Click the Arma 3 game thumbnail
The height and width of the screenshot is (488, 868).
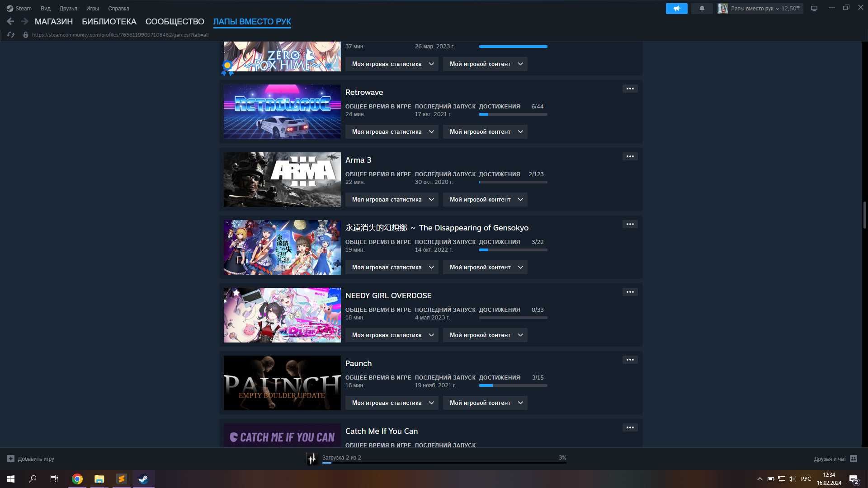282,179
